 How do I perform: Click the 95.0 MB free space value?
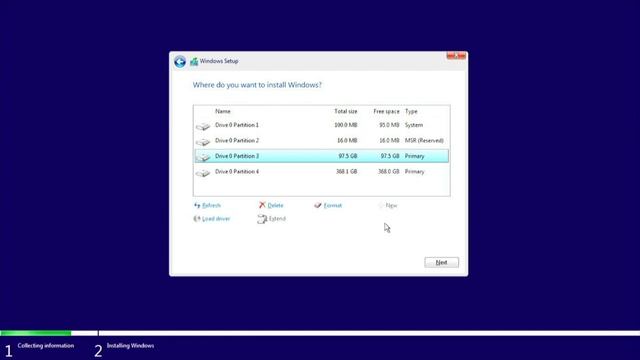(x=389, y=125)
